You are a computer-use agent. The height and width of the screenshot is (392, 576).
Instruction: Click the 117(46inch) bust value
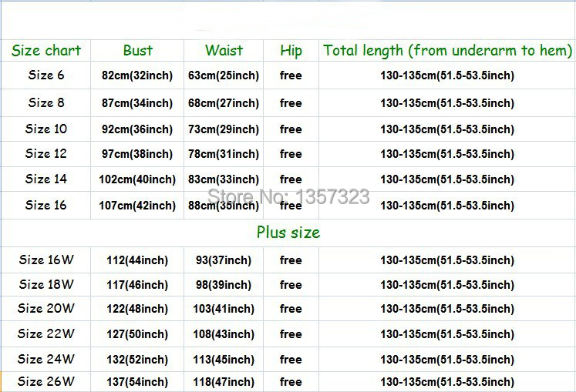point(137,285)
